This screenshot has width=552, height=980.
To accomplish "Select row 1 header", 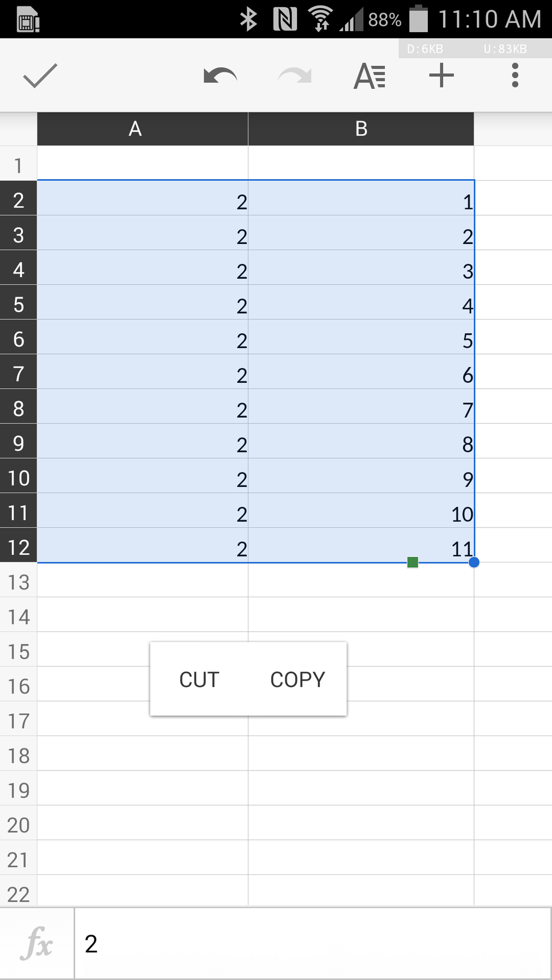I will [x=18, y=164].
